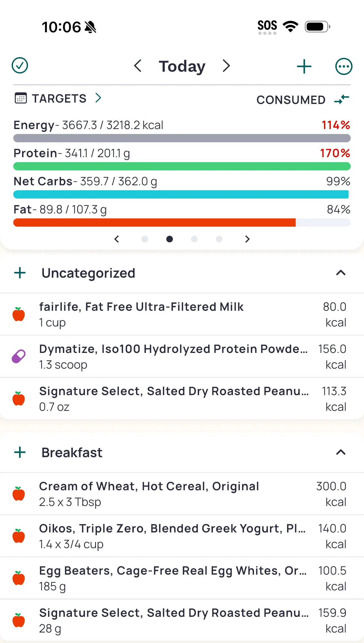The image size is (364, 643).
Task: Tap the plus icon to add entry
Action: tap(304, 66)
